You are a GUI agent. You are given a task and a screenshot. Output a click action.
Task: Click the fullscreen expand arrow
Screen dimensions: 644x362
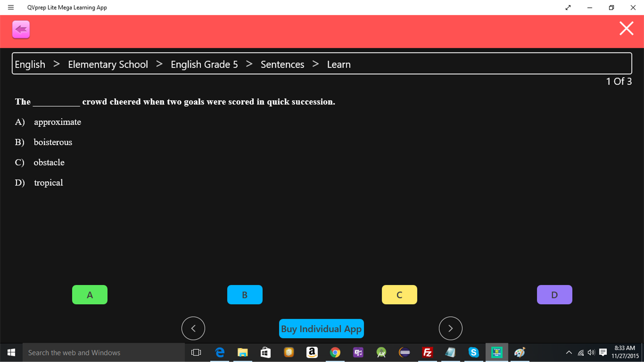click(x=568, y=7)
